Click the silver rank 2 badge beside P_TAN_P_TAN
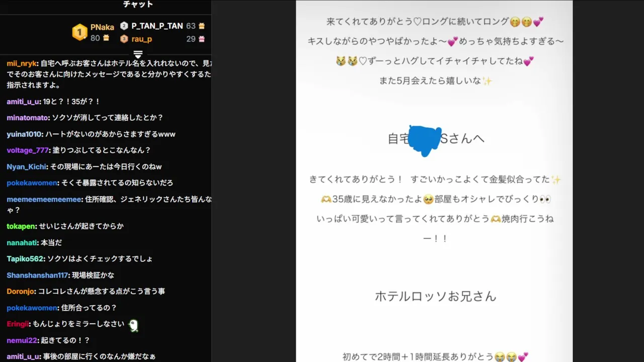The image size is (644, 362). click(124, 26)
